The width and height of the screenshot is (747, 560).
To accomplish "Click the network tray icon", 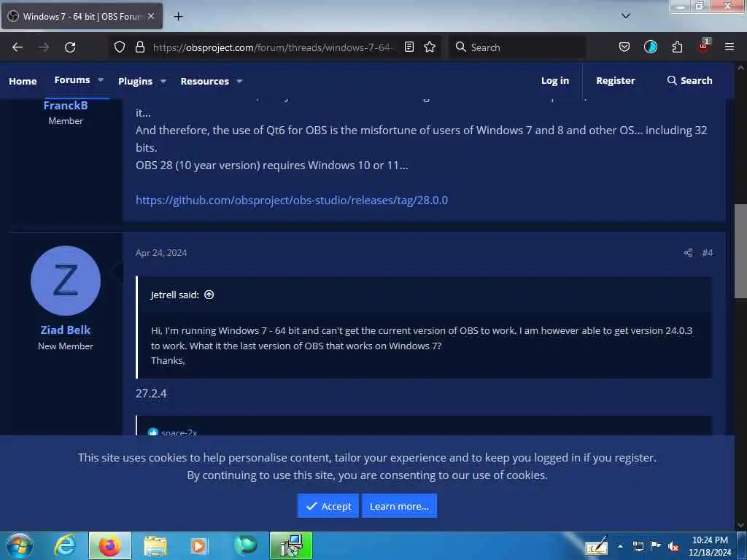I will tap(638, 547).
